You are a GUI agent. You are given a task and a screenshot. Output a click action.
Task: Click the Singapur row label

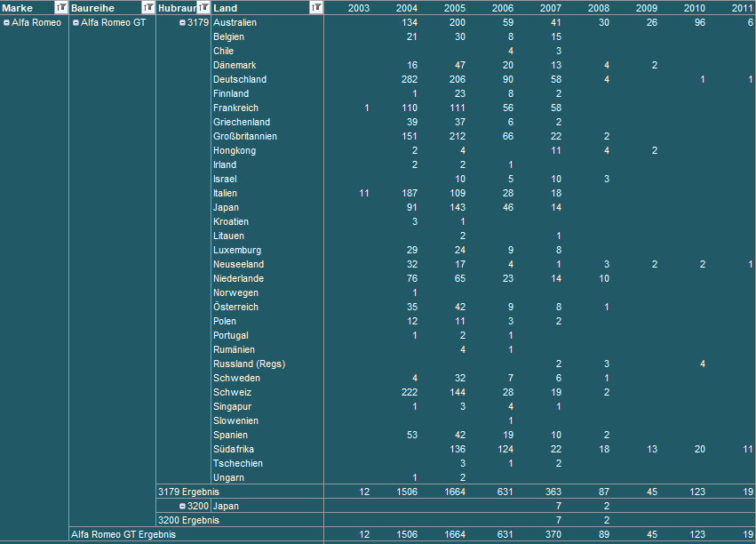(232, 406)
